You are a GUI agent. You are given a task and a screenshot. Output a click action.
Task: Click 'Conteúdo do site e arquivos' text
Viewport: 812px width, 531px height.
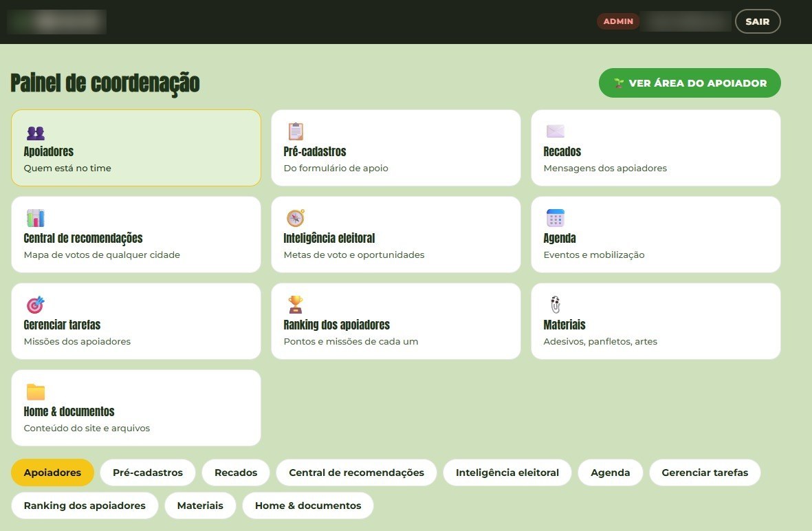pos(87,428)
